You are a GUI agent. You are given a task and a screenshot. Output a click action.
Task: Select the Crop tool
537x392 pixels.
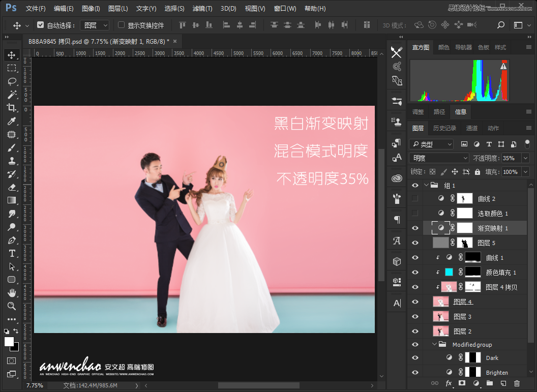pyautogui.click(x=12, y=107)
